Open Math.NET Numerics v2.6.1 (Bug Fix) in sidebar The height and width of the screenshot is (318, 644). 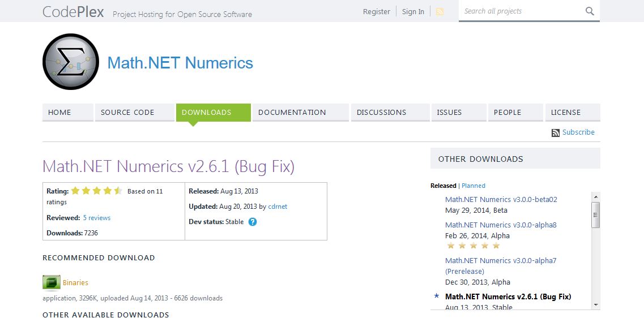[508, 296]
